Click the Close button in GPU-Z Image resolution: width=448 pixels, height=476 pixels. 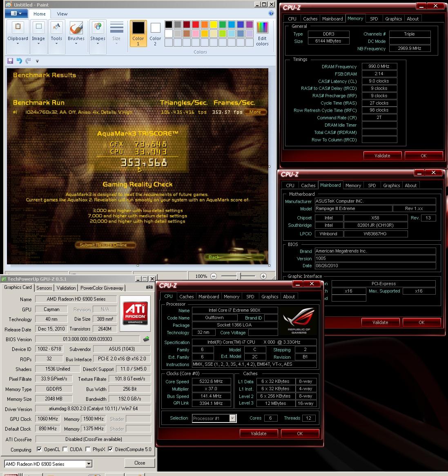140,463
